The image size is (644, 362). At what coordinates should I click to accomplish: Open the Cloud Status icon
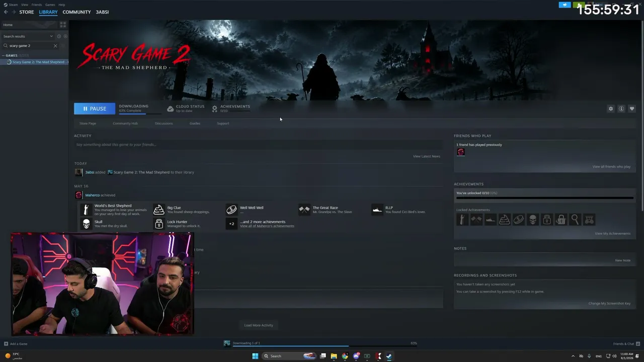coord(171,109)
